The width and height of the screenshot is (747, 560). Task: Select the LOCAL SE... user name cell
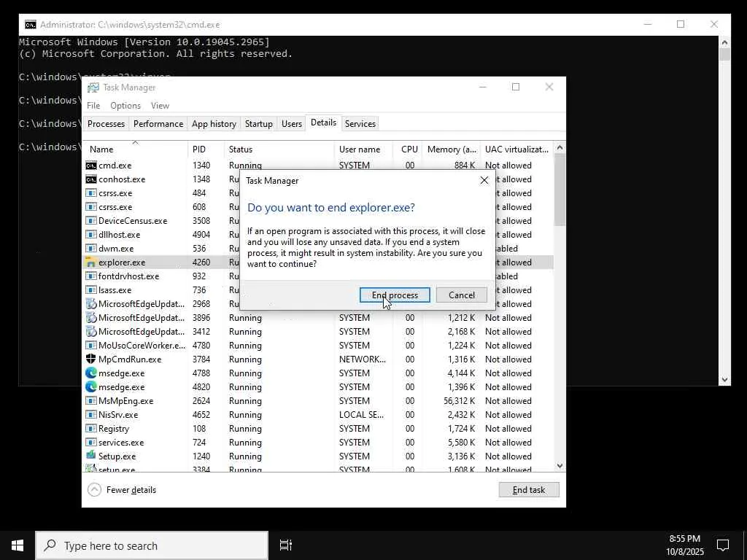pos(361,415)
